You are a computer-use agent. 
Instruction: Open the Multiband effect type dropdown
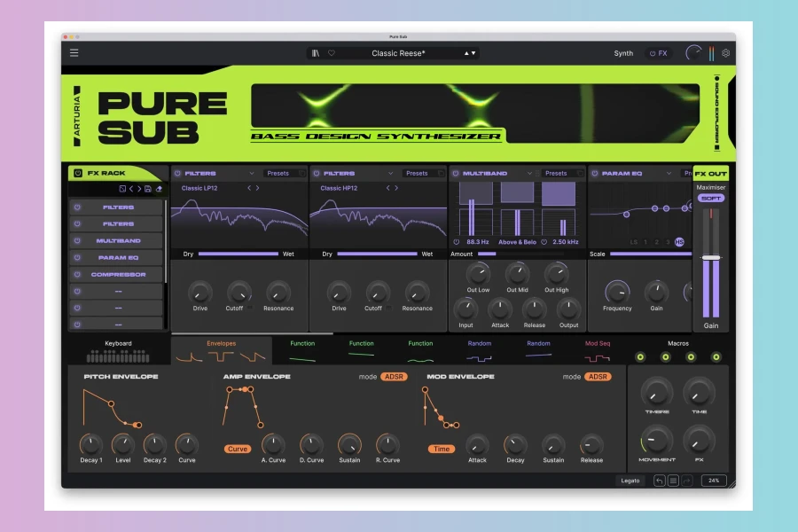tap(529, 173)
